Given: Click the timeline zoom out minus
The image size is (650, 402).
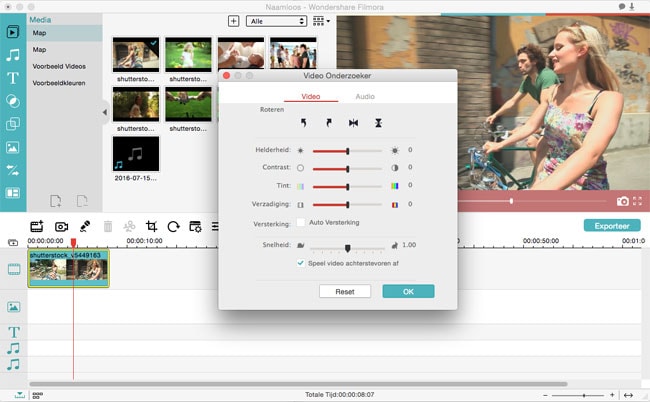Looking at the screenshot, I should coord(546,395).
